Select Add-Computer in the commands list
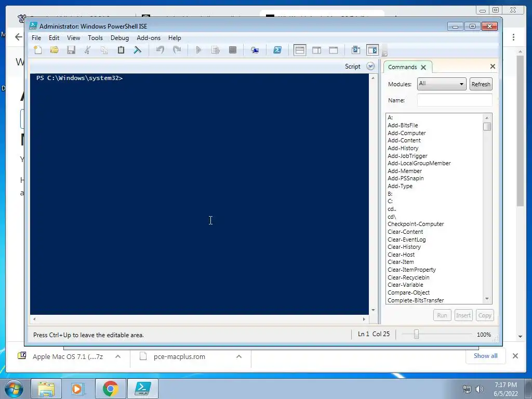532x399 pixels. [x=406, y=133]
